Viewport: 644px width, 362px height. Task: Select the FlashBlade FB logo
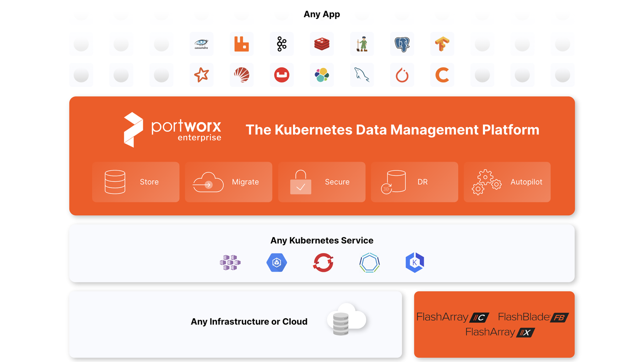click(533, 317)
